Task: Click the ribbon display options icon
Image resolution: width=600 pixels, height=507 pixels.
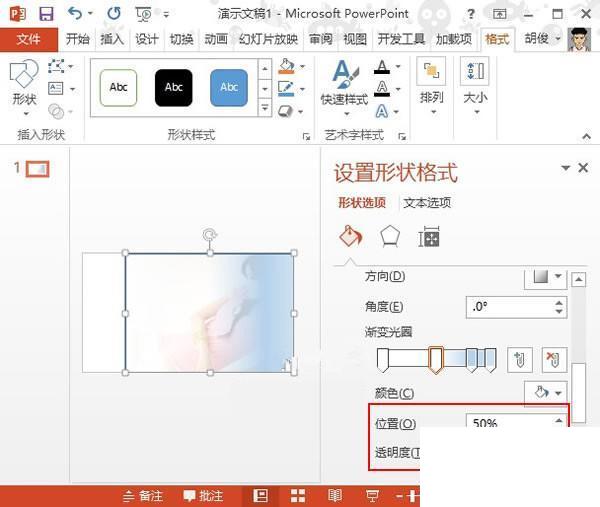Action: click(x=499, y=15)
